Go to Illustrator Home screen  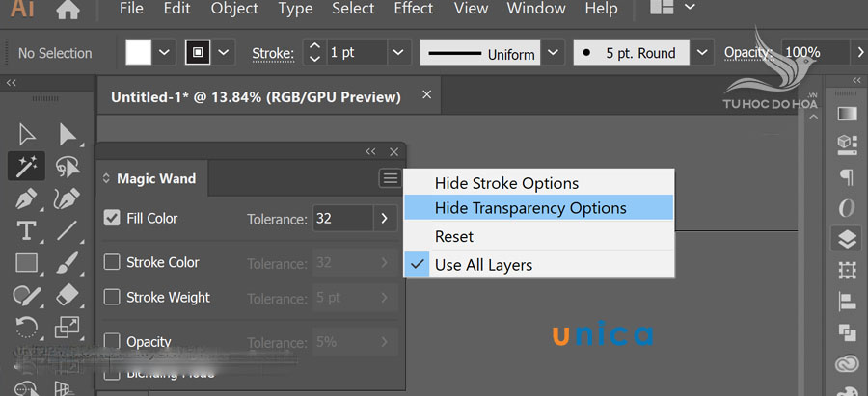[68, 11]
